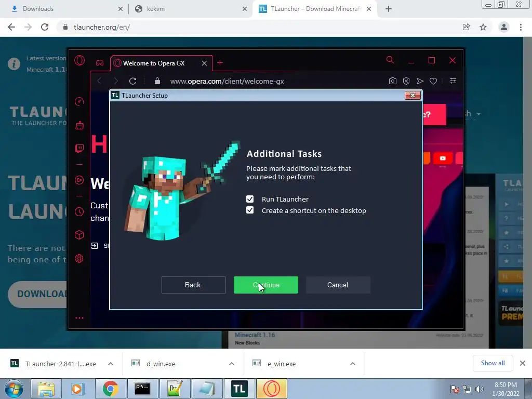Close the Welcome to Opera GX tab

click(204, 63)
